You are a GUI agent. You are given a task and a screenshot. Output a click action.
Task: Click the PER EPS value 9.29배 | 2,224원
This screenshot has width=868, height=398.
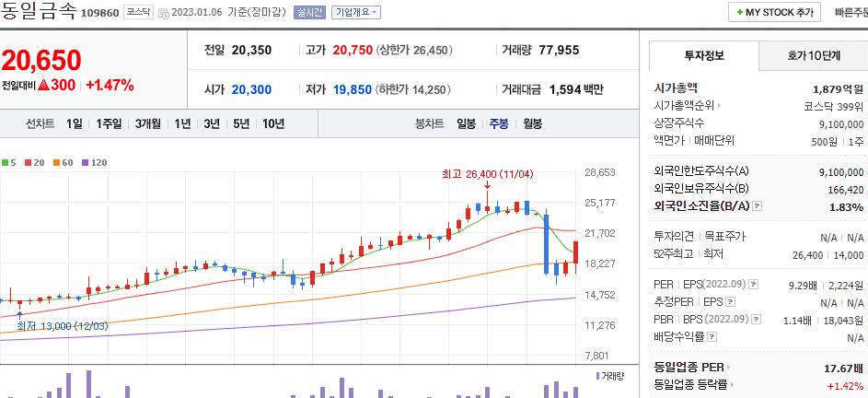coord(826,286)
